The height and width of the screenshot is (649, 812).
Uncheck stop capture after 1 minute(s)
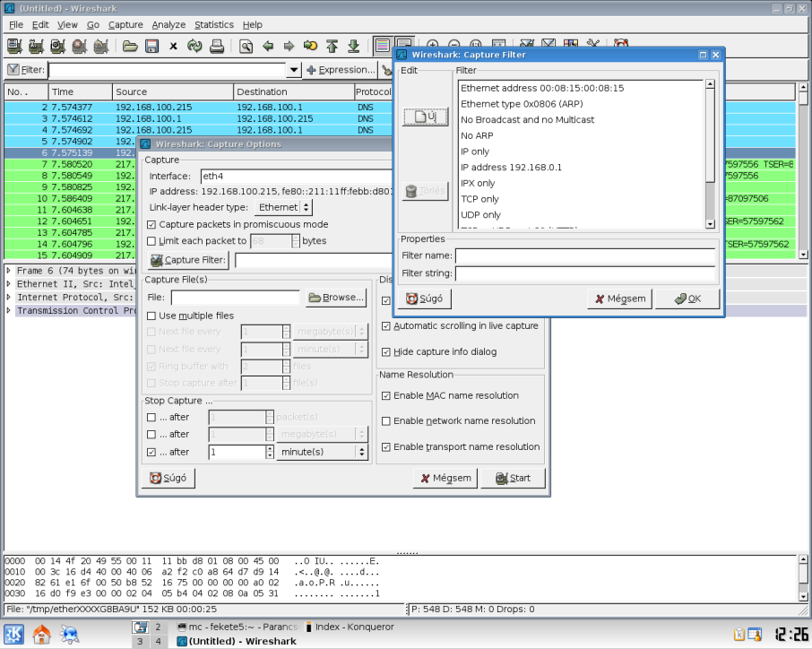pos(151,452)
